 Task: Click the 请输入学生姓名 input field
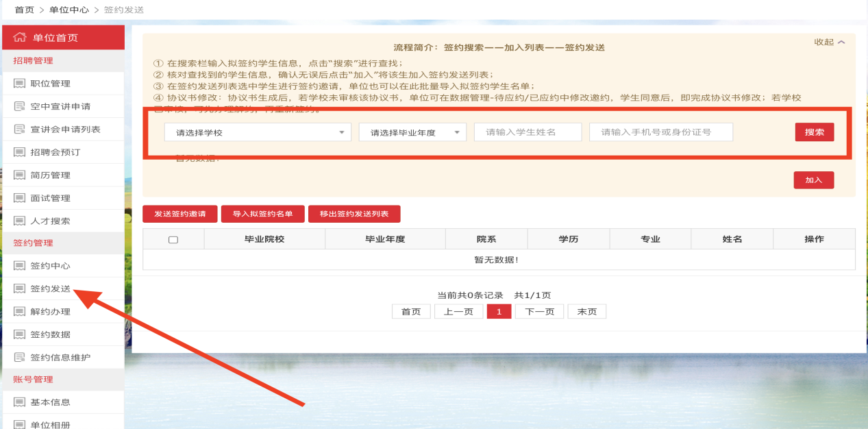click(528, 132)
